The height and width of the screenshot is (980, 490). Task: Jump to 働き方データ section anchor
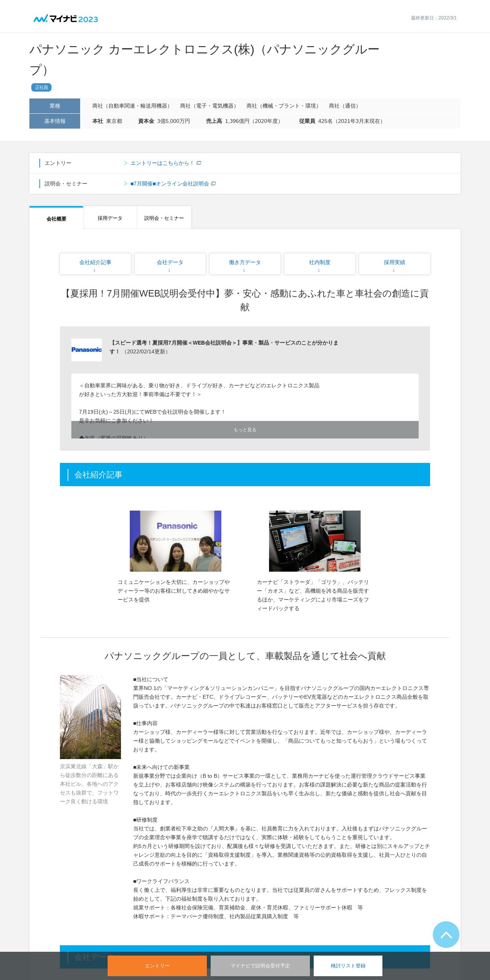[x=245, y=264]
